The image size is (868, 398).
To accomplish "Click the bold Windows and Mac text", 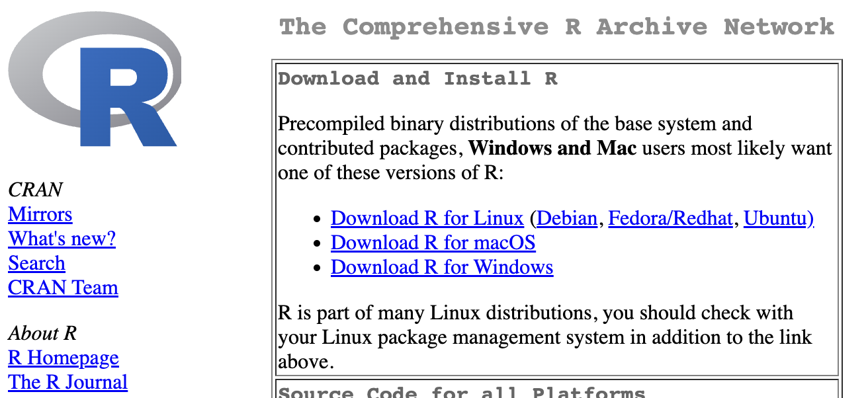I will (x=552, y=148).
